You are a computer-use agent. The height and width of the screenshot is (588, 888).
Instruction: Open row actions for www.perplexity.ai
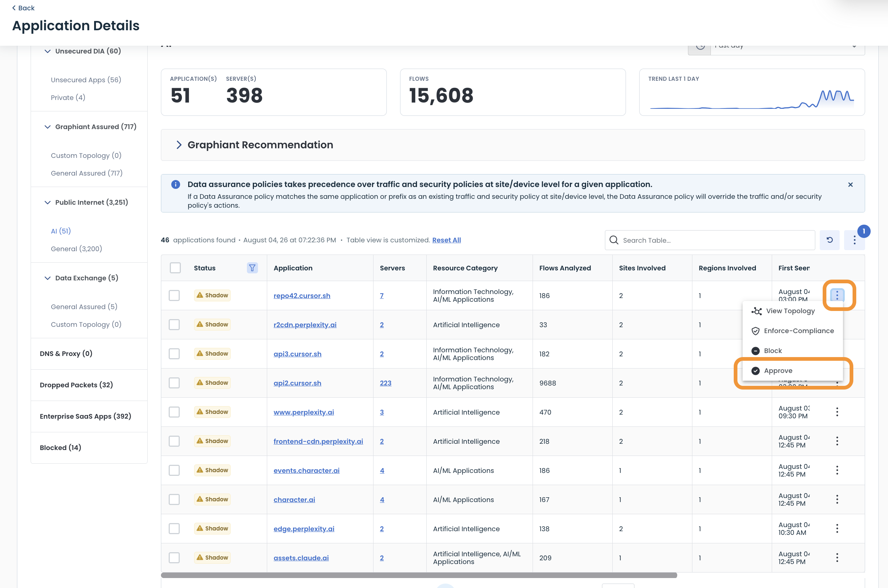coord(837,412)
